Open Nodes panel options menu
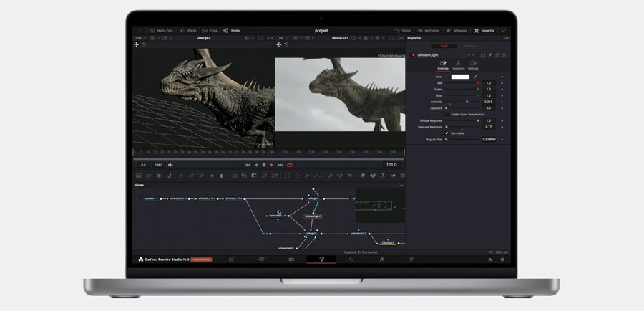644x311 pixels. coord(401,185)
